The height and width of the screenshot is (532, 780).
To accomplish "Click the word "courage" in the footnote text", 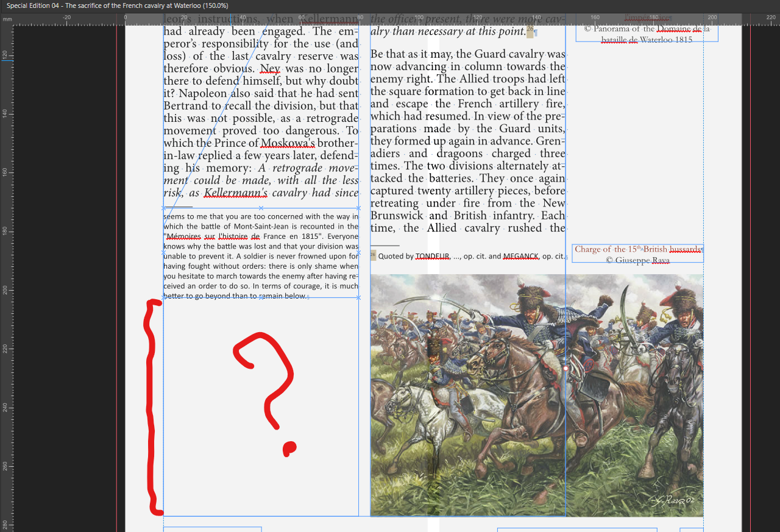I will click(308, 286).
